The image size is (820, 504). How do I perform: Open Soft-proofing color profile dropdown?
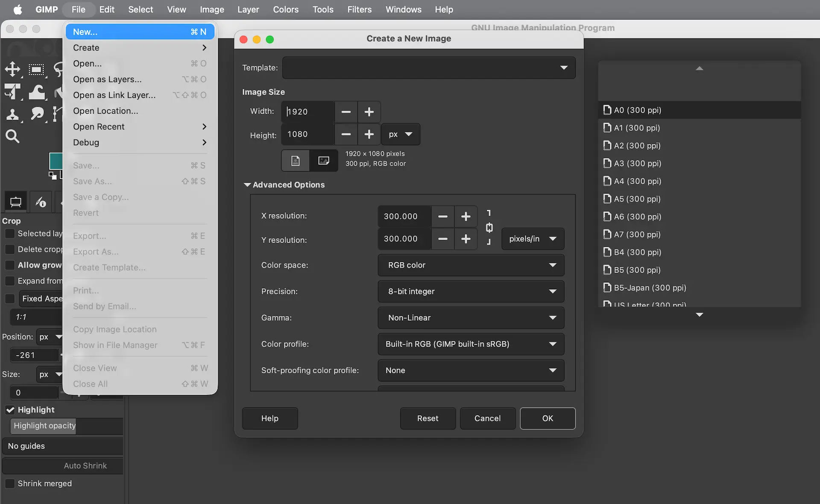471,370
